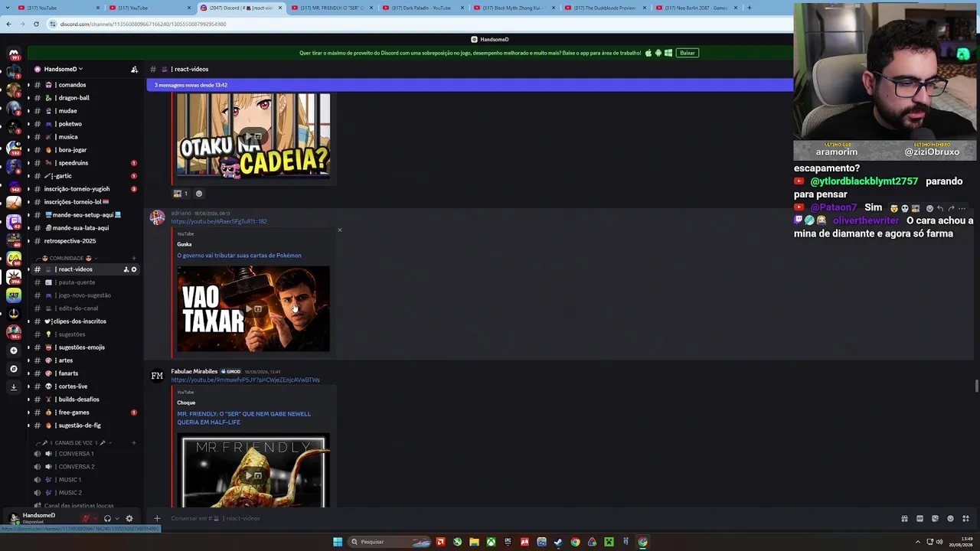Open the dragon-ball channel
The image size is (980, 551).
[84, 98]
